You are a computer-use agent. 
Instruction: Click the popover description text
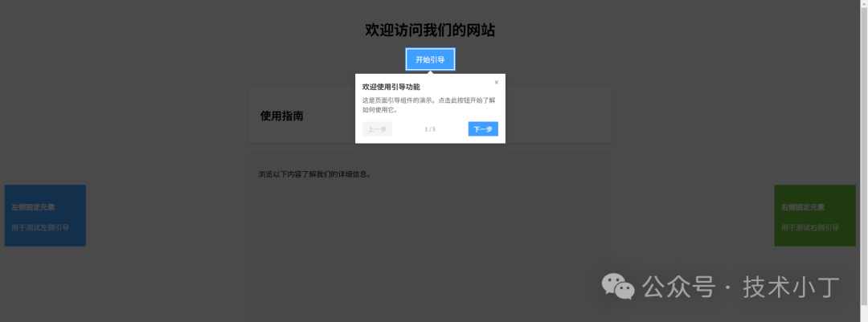pyautogui.click(x=428, y=105)
